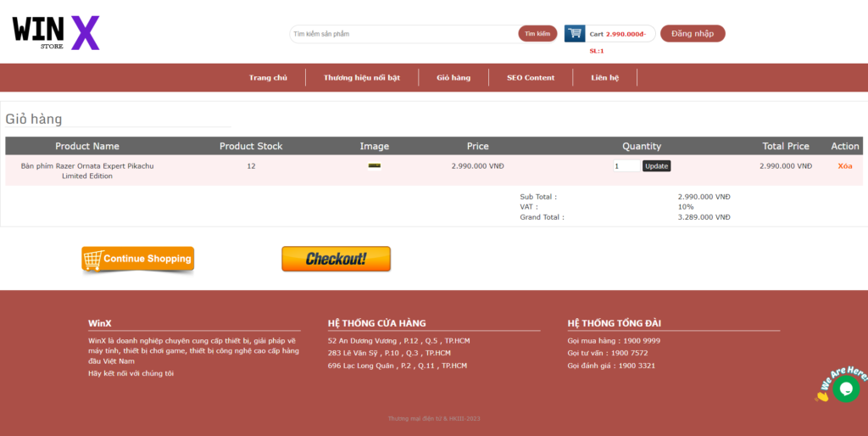This screenshot has width=868, height=436.
Task: Remove item with the Xóa link
Action: pos(845,165)
